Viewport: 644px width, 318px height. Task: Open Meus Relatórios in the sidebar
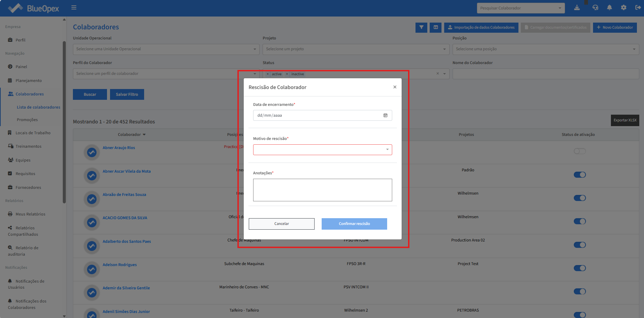click(x=30, y=214)
